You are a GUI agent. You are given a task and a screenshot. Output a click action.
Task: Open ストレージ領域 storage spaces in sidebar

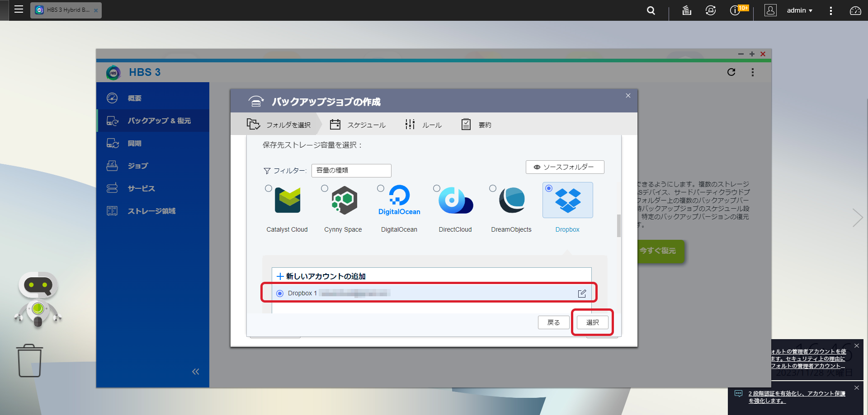tap(153, 211)
